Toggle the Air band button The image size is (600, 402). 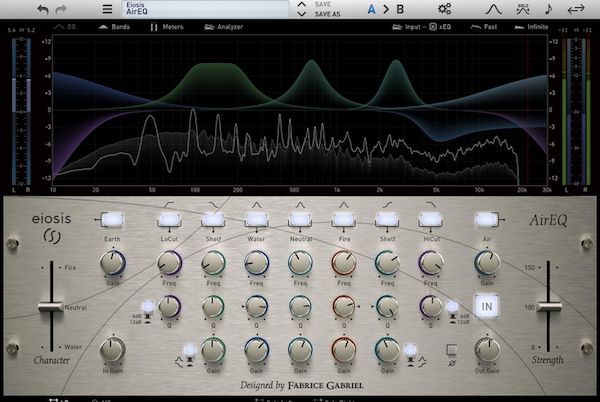[486, 220]
